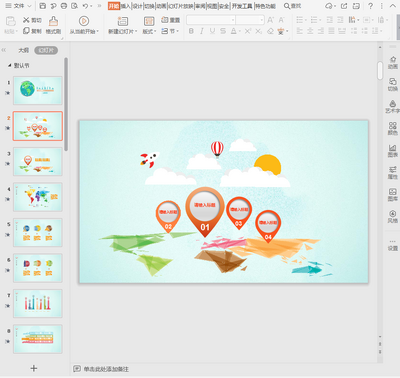Click the Decrease Font Size icon
400x378 pixels.
click(x=282, y=20)
